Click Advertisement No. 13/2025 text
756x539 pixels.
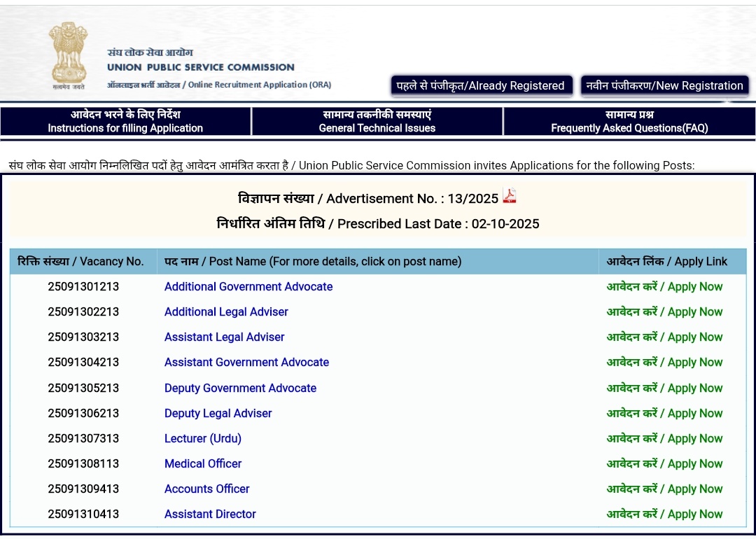(x=368, y=199)
